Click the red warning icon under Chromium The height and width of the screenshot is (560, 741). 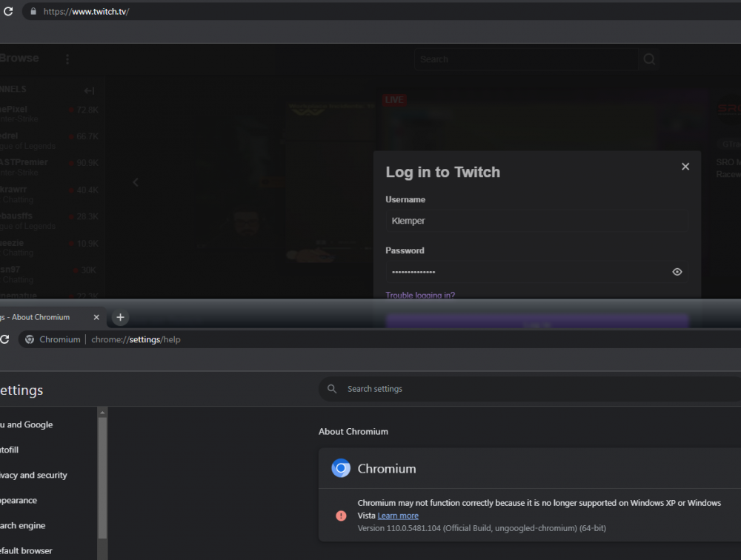coord(341,516)
